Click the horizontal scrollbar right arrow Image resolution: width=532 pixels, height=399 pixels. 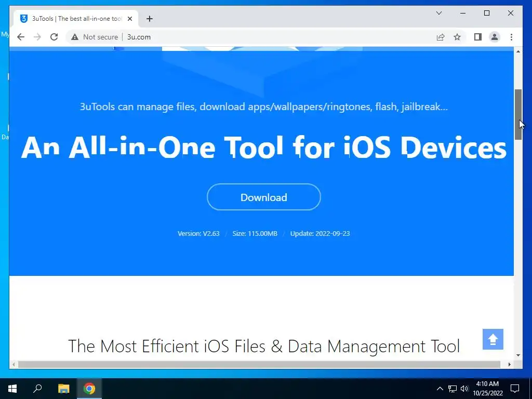(x=510, y=364)
